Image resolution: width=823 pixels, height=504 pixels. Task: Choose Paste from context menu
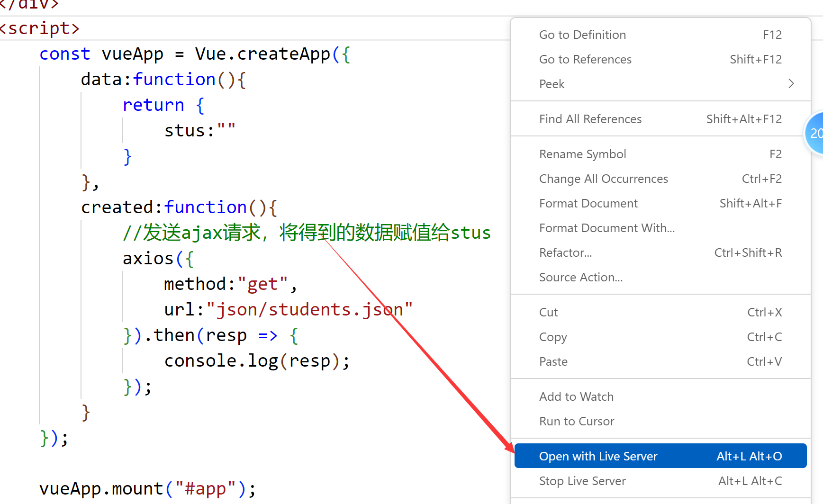pyautogui.click(x=660, y=361)
